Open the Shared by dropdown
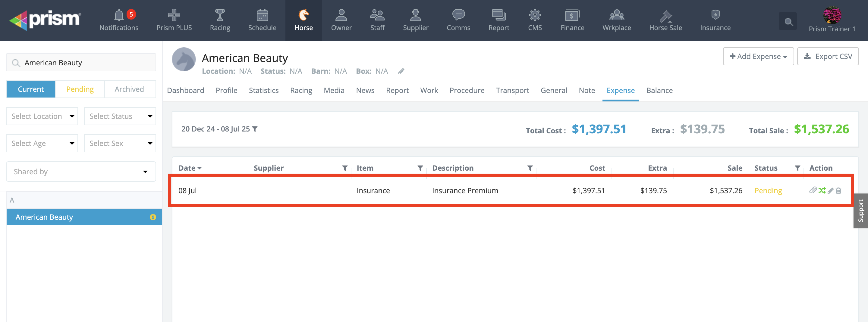868x322 pixels. pos(81,172)
